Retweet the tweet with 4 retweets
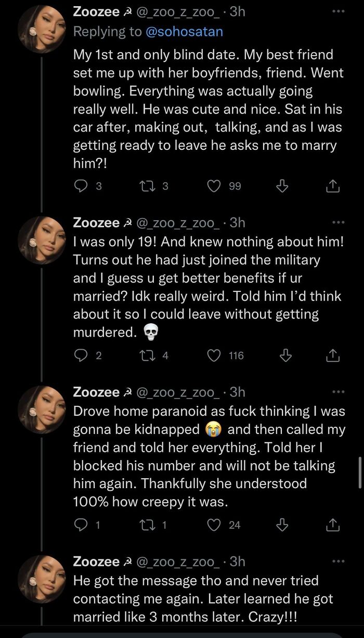This screenshot has width=364, height=638. [147, 355]
